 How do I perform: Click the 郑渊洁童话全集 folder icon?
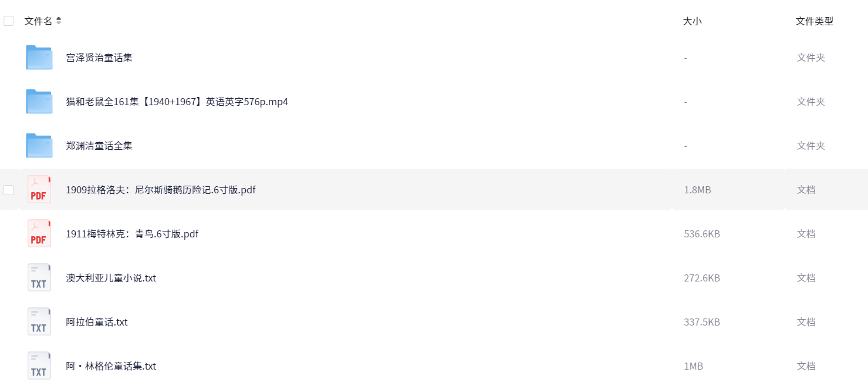point(39,146)
